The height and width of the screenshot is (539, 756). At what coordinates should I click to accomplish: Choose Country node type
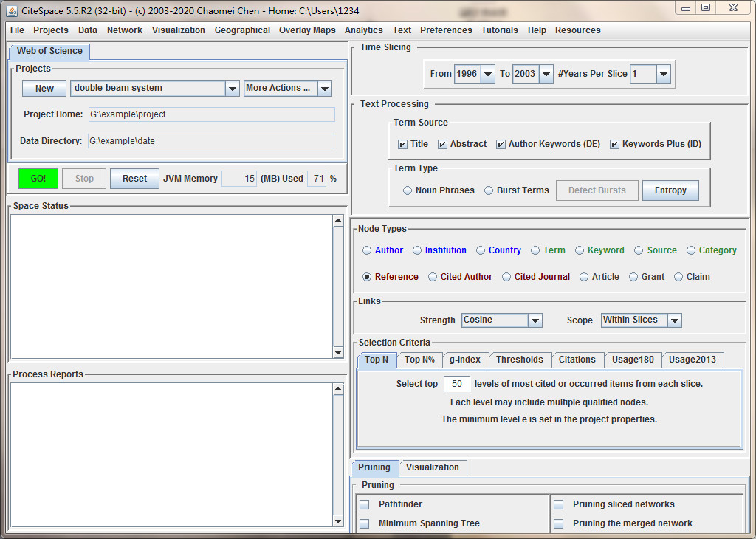click(x=481, y=250)
